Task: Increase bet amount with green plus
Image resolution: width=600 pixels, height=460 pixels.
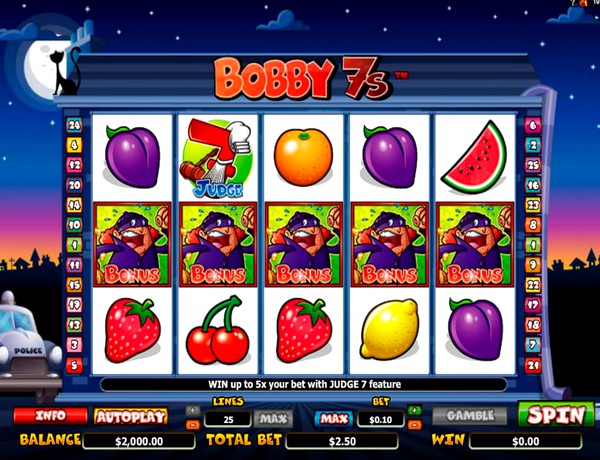Action: coord(415,410)
